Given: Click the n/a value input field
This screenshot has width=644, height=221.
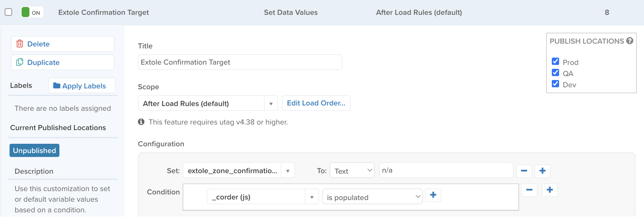Looking at the screenshot, I should pos(446,170).
